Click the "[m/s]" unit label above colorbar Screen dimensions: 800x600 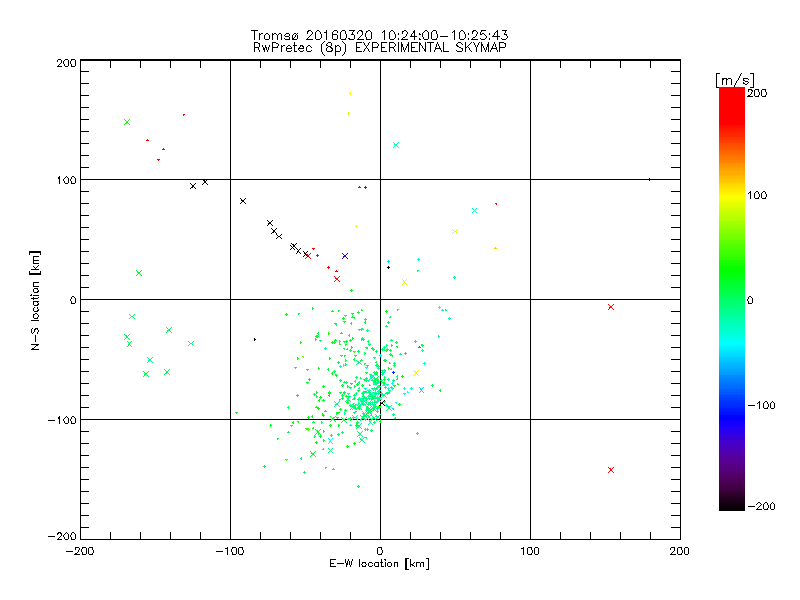coord(735,80)
